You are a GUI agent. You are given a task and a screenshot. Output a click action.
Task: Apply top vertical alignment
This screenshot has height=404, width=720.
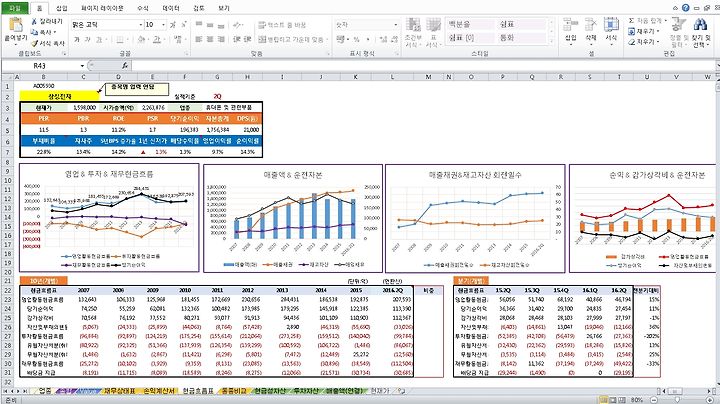coord(199,25)
